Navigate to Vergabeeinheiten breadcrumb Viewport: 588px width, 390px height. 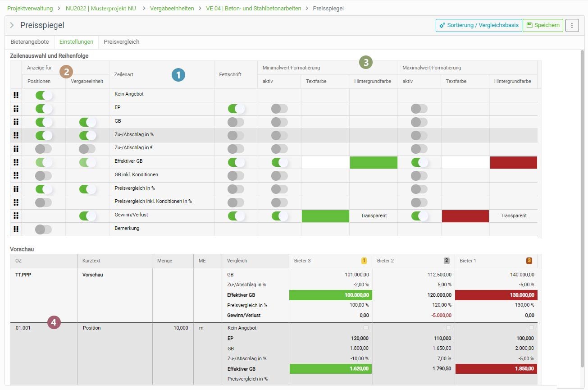coord(172,8)
